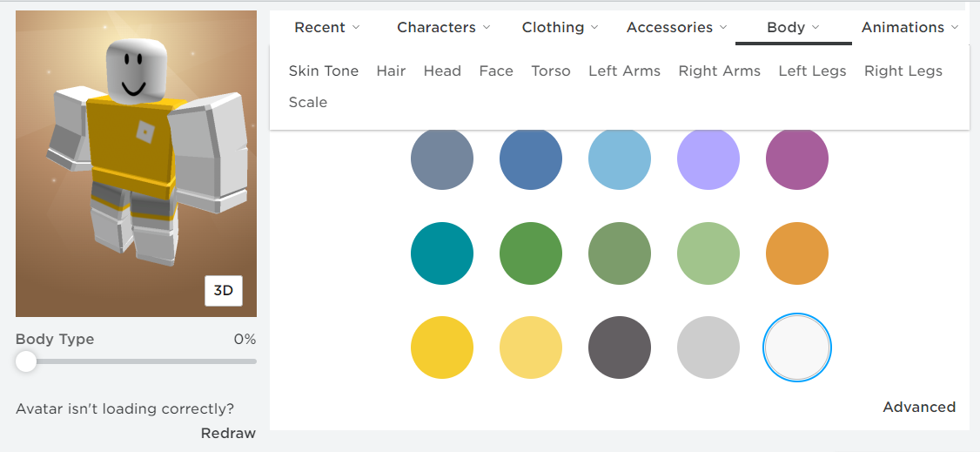The image size is (980, 452).
Task: Open the Advanced skin color link
Action: (918, 408)
